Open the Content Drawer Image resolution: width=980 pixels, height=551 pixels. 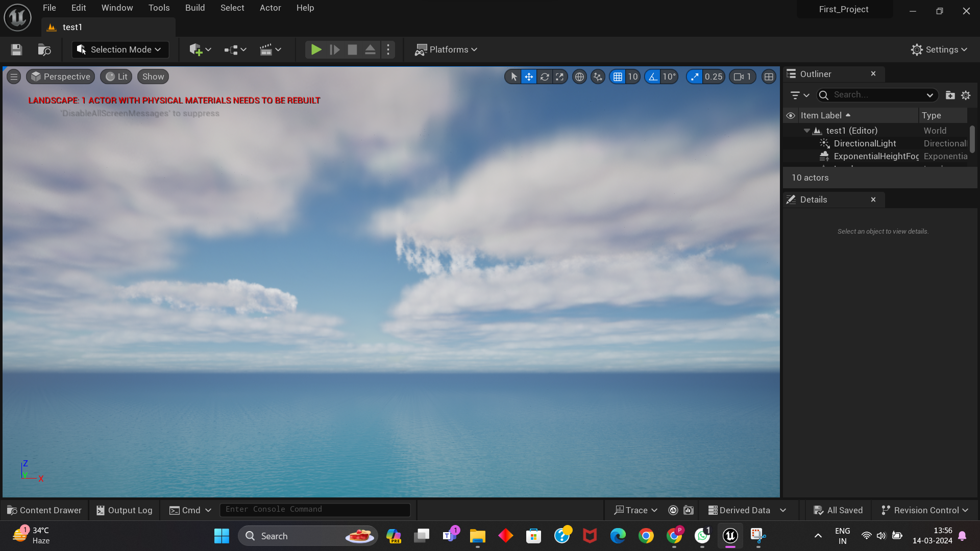[x=44, y=510]
